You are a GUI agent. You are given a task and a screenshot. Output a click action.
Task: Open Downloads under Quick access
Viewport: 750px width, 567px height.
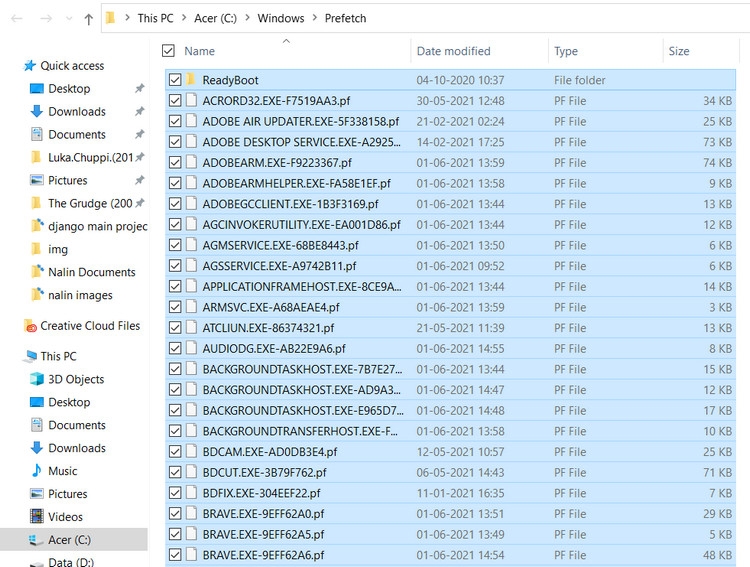77,112
